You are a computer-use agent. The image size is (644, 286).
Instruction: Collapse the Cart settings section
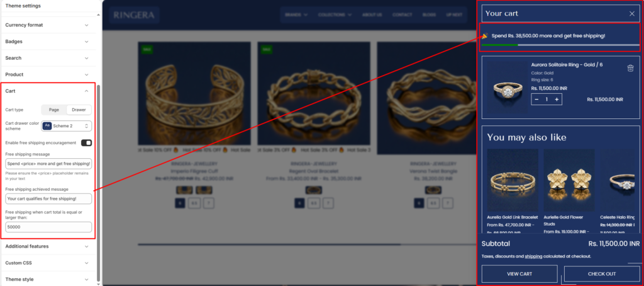point(48,91)
